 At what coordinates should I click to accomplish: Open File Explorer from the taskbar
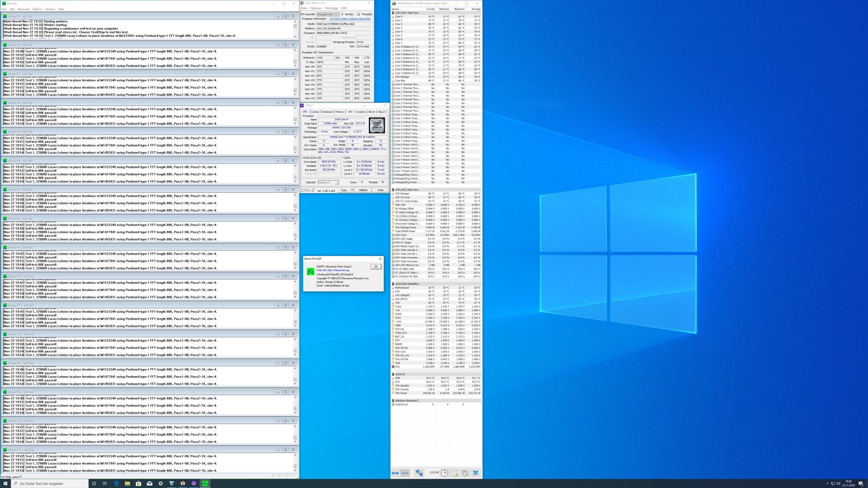point(127,483)
